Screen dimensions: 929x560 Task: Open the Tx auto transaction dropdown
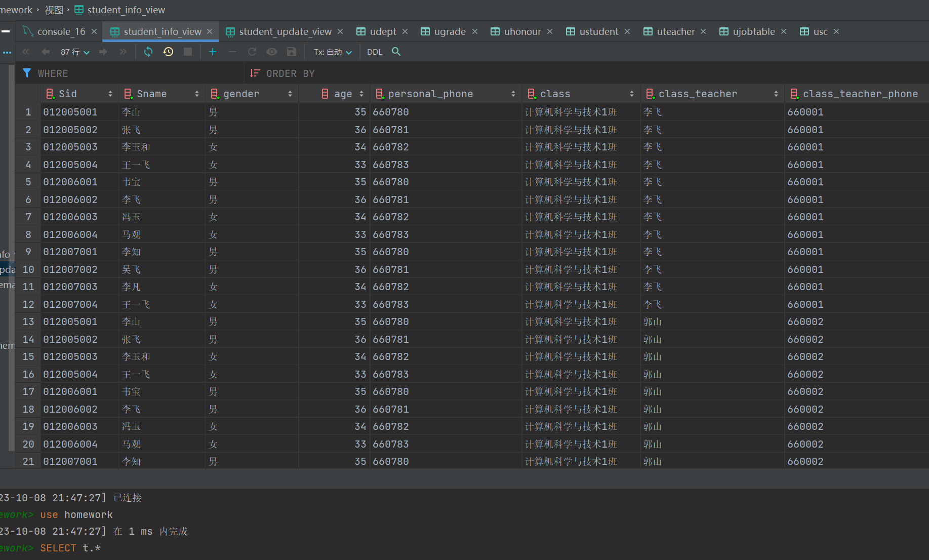click(333, 52)
